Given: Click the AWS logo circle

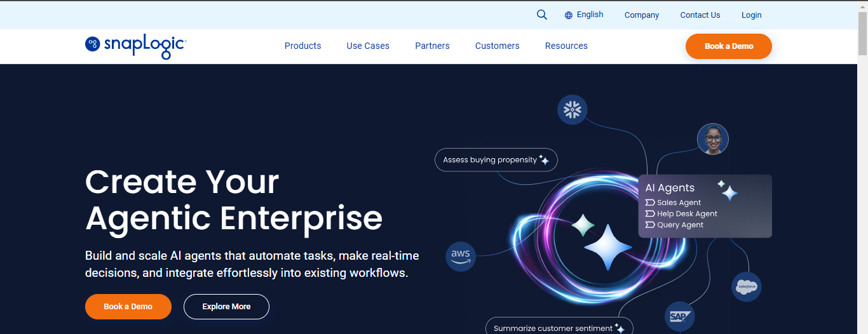Looking at the screenshot, I should (x=461, y=256).
